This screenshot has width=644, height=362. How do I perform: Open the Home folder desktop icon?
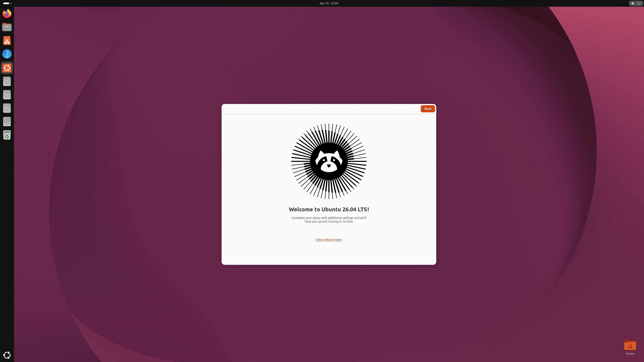pos(630,348)
